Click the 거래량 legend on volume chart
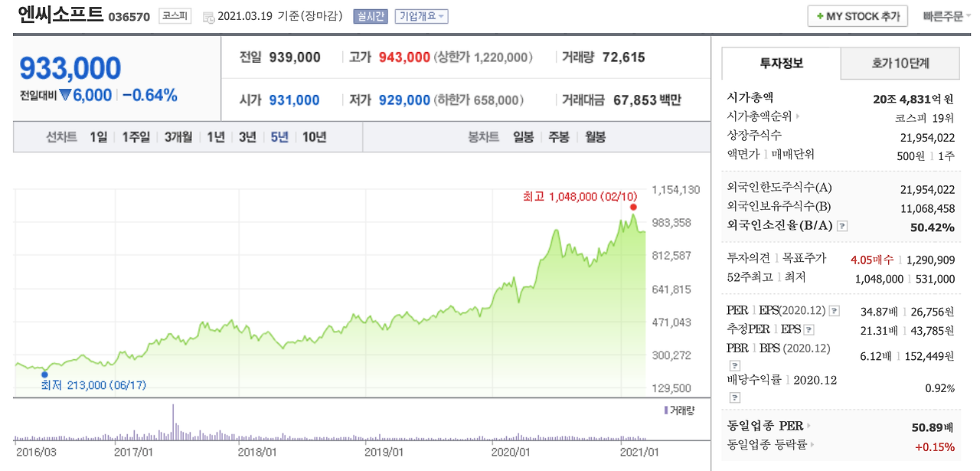980x471 pixels. point(678,410)
